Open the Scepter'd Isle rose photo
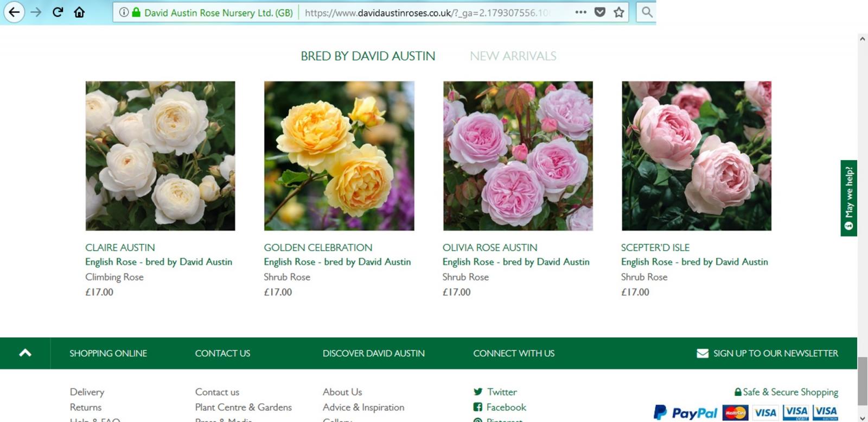The height and width of the screenshot is (422, 868). click(x=697, y=156)
